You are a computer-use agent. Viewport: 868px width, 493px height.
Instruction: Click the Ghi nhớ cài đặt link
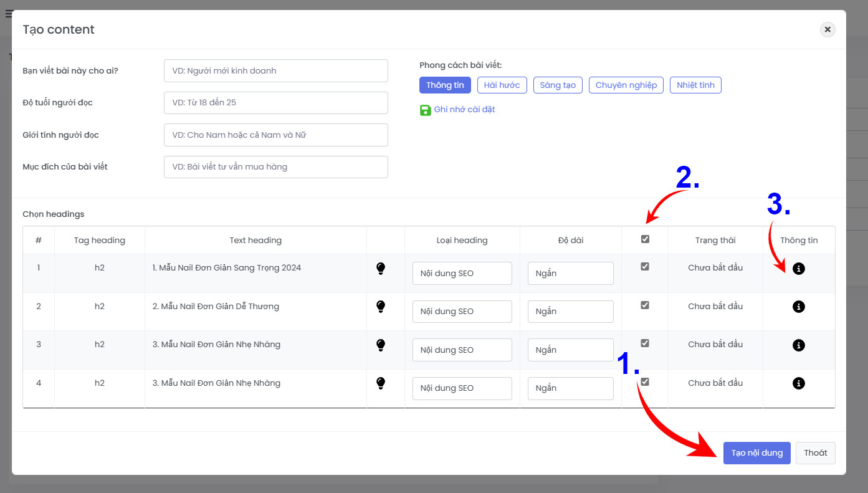click(464, 110)
